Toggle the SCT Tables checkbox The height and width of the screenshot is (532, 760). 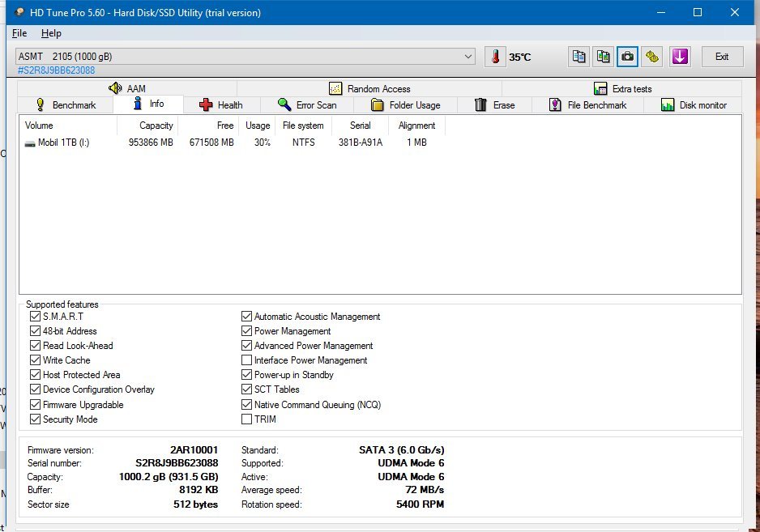246,389
